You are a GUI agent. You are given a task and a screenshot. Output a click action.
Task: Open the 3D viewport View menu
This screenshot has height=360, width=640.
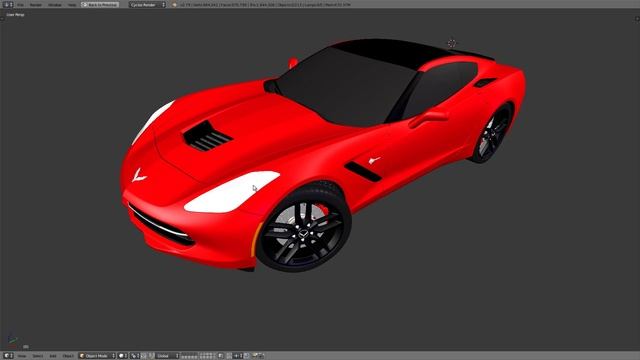pos(22,356)
